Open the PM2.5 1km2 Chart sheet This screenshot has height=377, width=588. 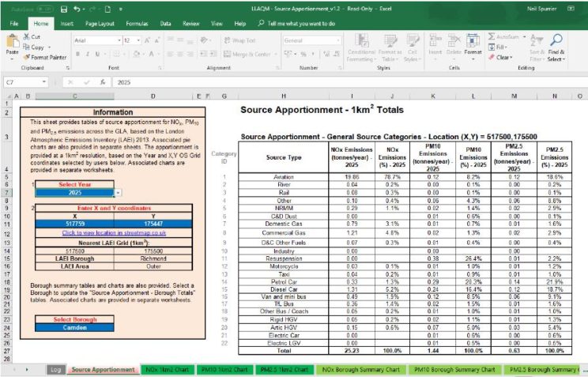point(285,370)
